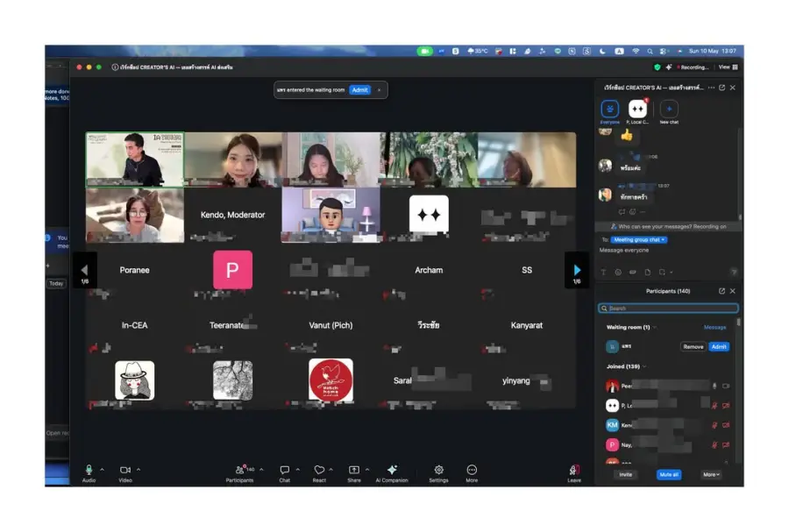Pop out the Participants panel

click(x=722, y=291)
